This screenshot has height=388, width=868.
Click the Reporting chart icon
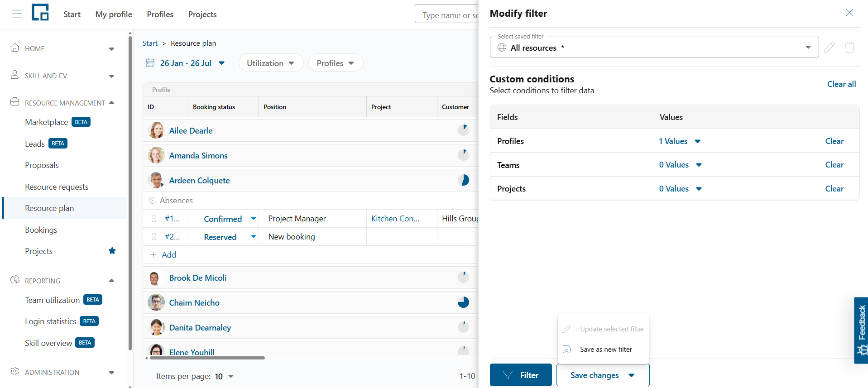point(15,280)
